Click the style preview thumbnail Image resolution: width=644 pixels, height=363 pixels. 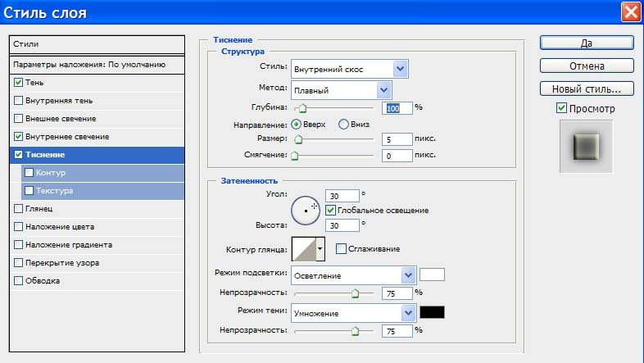(x=586, y=146)
